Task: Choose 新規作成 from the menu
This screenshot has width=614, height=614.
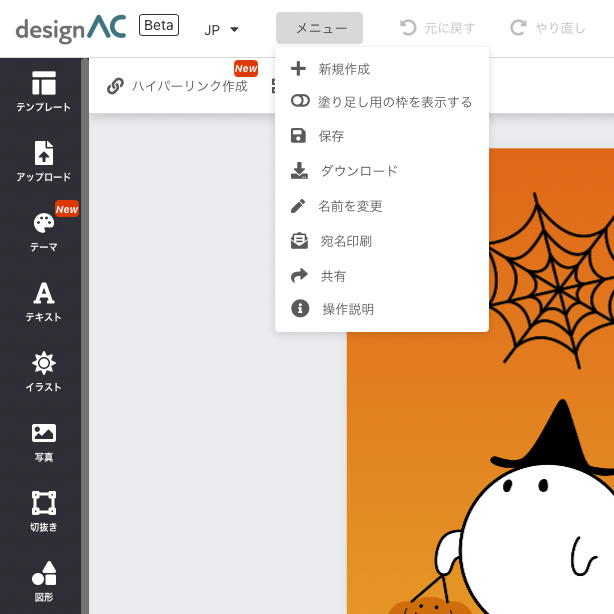Action: point(382,69)
